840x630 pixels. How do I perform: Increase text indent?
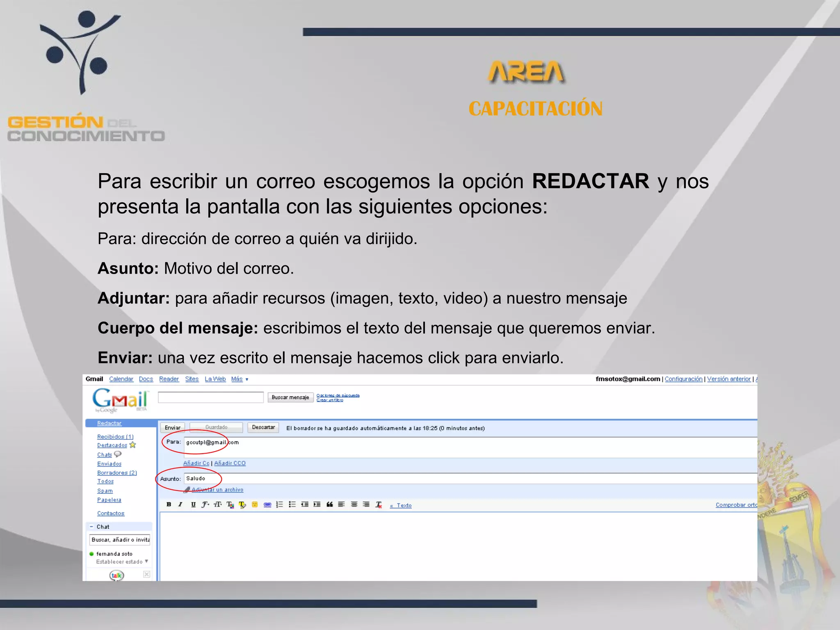tap(317, 504)
